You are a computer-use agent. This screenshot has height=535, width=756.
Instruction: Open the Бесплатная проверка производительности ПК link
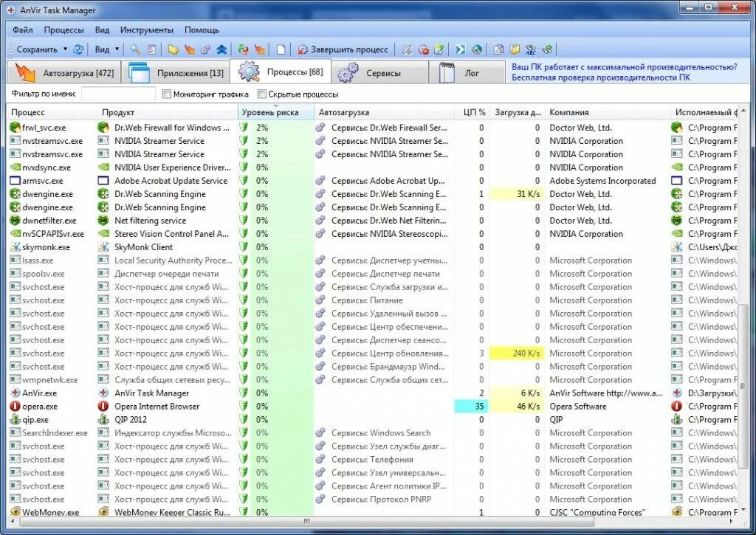(601, 77)
